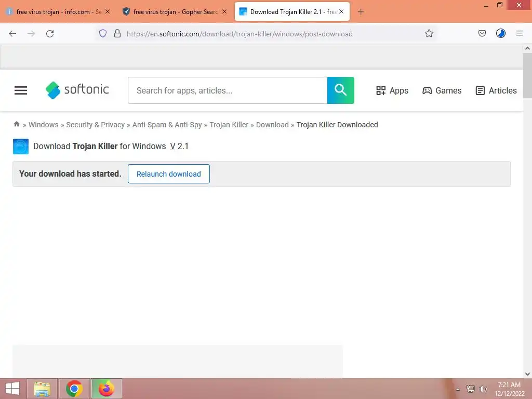
Task: Click the Trojan Killer app icon
Action: tap(21, 146)
